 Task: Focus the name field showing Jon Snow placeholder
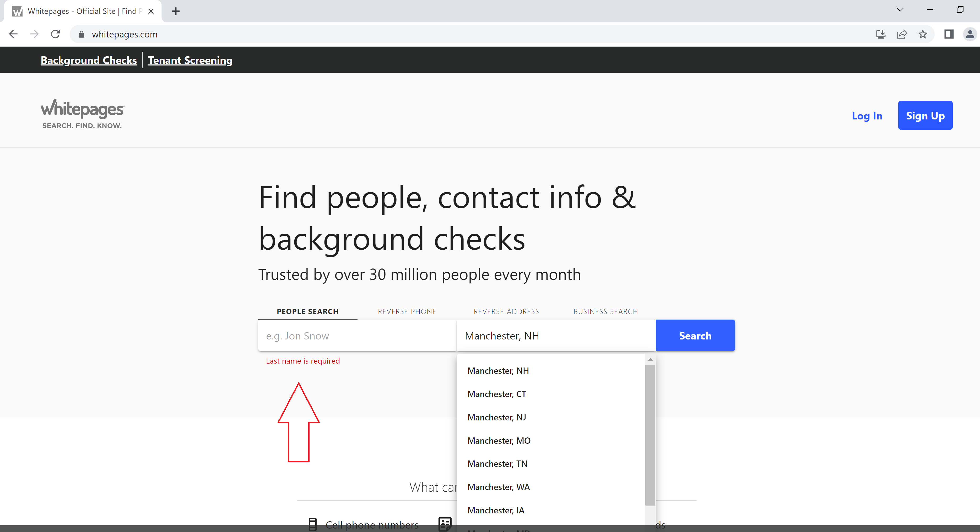coord(357,335)
